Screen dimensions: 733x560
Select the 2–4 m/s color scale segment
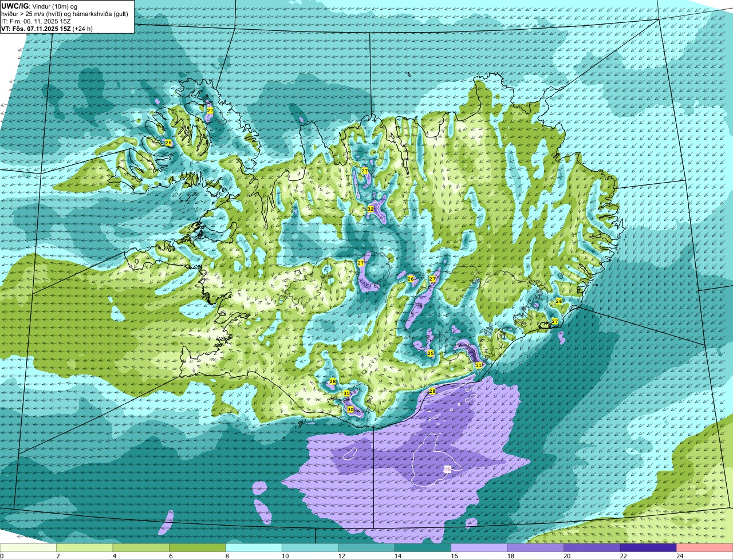point(85,548)
